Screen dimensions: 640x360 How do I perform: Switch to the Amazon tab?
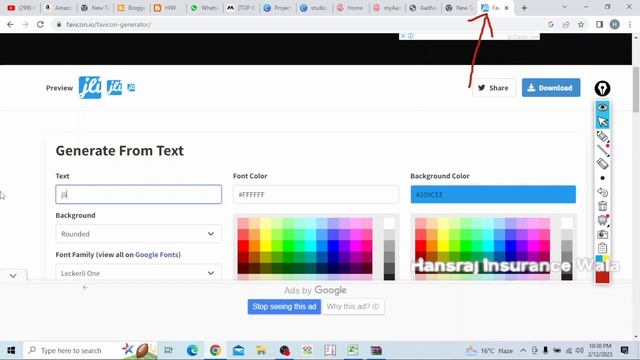tap(58, 8)
